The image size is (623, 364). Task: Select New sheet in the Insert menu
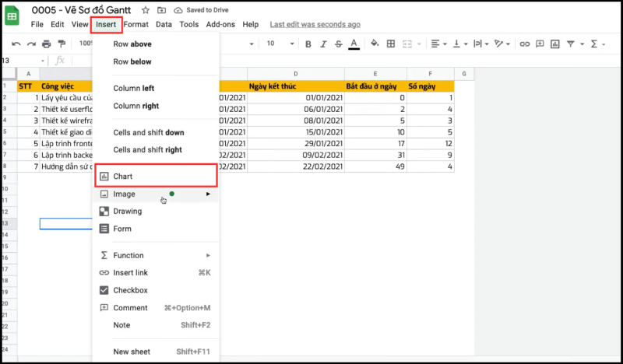click(x=156, y=352)
